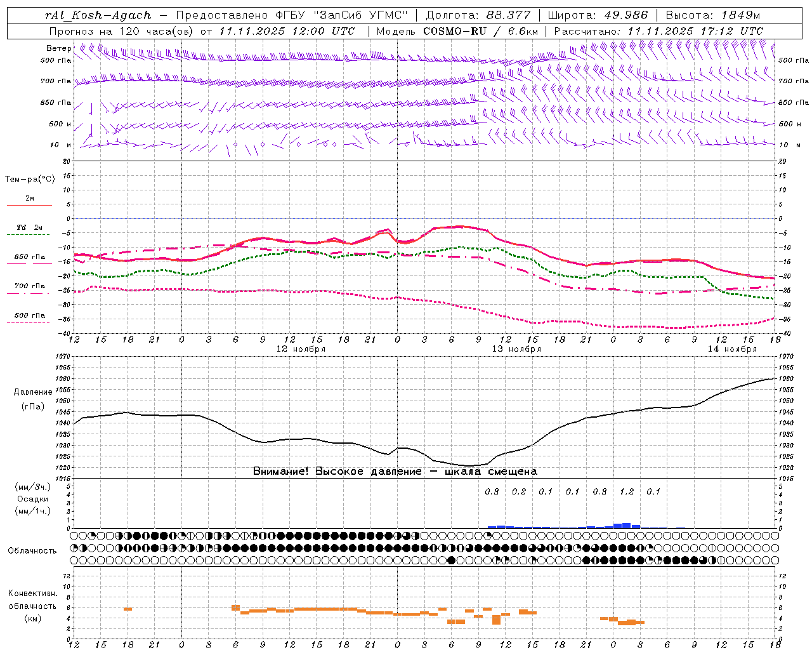The image size is (812, 650).
Task: Click the tallest blue precipitation bar
Action: coord(627,526)
